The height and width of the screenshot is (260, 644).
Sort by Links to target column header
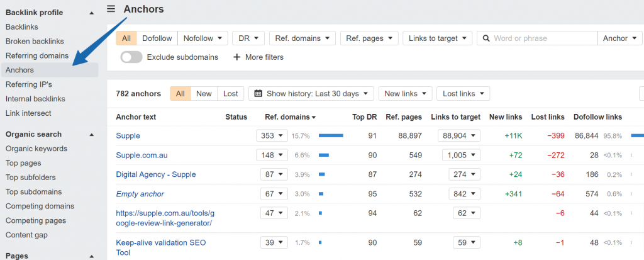(455, 117)
